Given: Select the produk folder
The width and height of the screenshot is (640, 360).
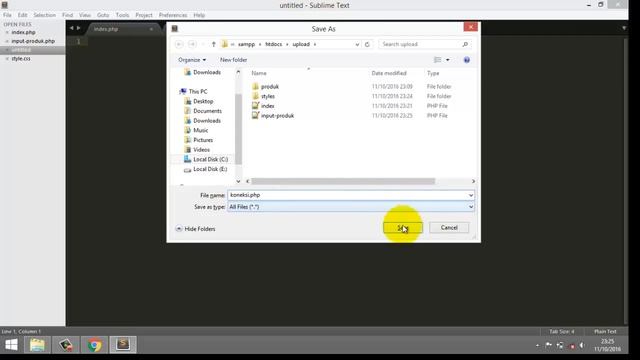Looking at the screenshot, I should pos(270,87).
